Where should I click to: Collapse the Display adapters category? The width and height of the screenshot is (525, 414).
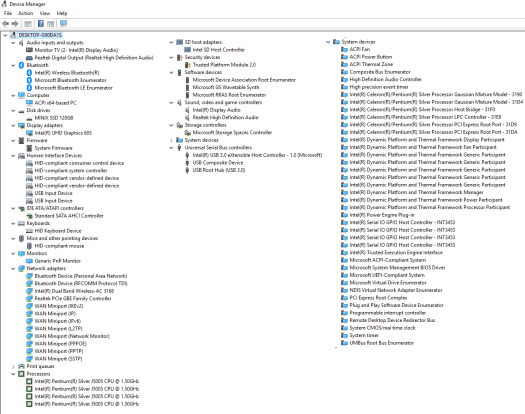[13, 126]
